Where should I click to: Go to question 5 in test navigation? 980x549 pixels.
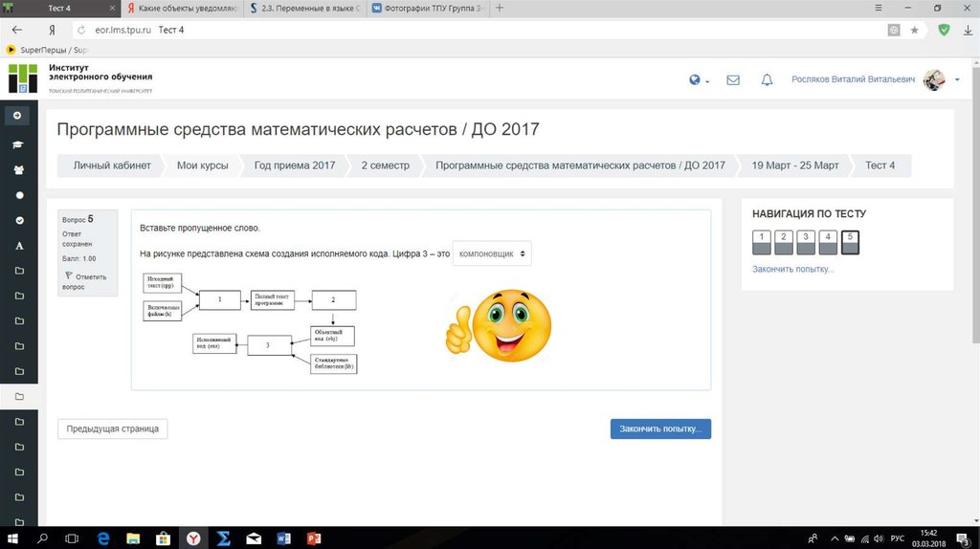click(x=850, y=242)
